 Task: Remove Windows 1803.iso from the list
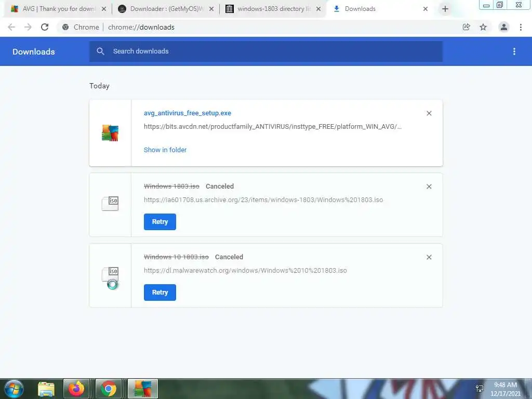coord(429,187)
